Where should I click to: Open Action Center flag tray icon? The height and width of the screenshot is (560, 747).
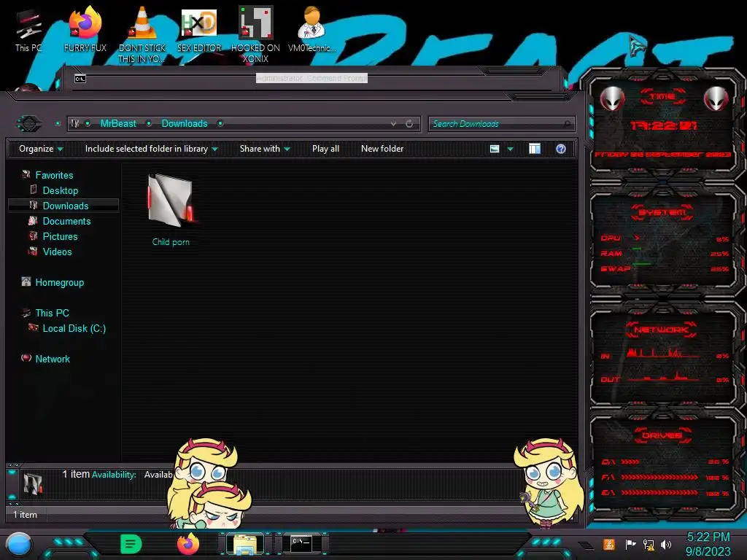[x=630, y=544]
